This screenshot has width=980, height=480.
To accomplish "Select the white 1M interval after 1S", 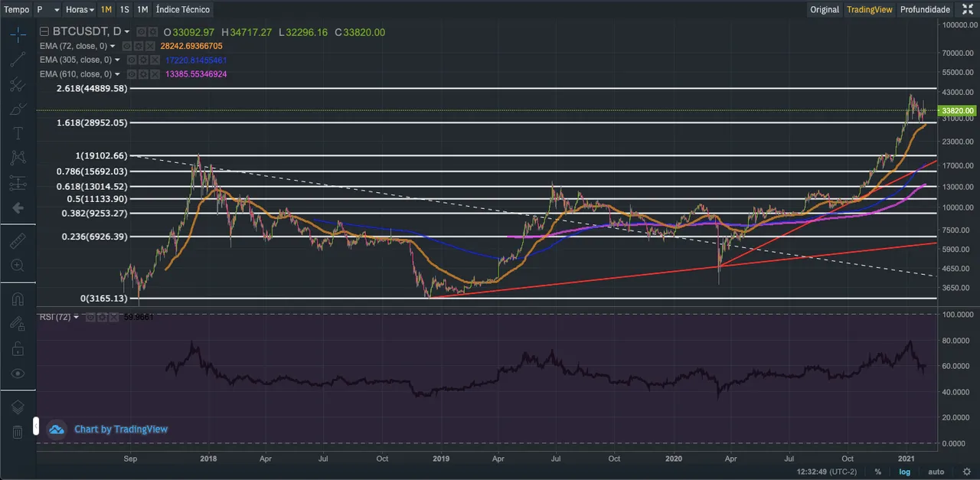I will [x=142, y=9].
